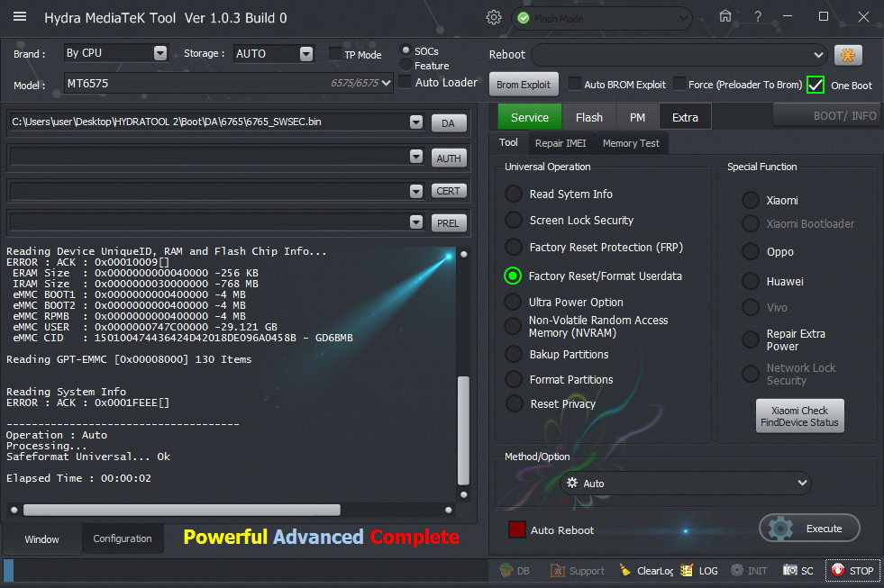Select the SOCs radio option
The image size is (884, 588).
pyautogui.click(x=405, y=50)
